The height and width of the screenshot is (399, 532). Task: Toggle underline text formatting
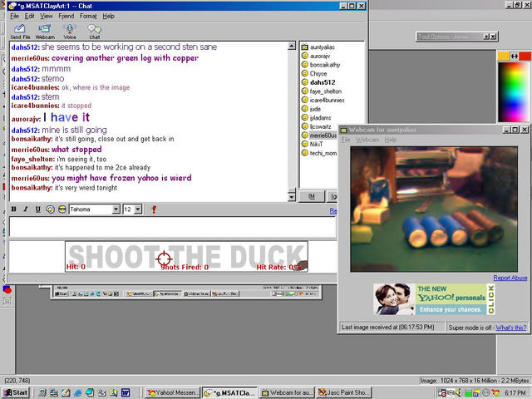point(37,209)
